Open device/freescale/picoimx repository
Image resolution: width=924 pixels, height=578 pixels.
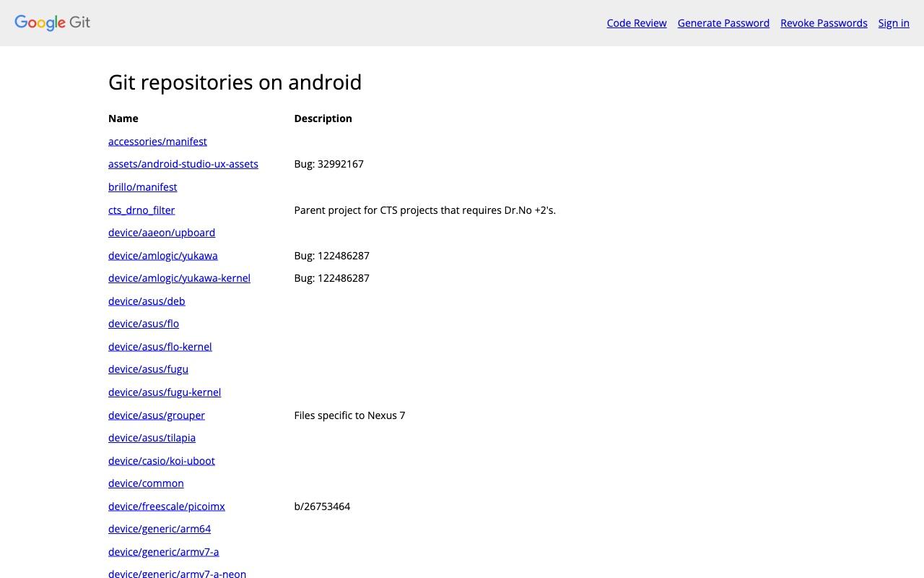(167, 506)
